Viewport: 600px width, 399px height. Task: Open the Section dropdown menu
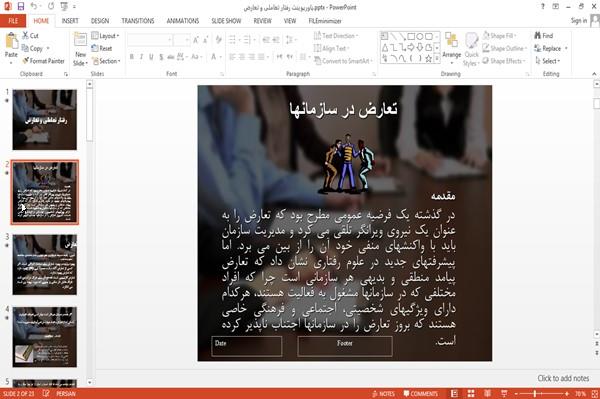(x=106, y=61)
